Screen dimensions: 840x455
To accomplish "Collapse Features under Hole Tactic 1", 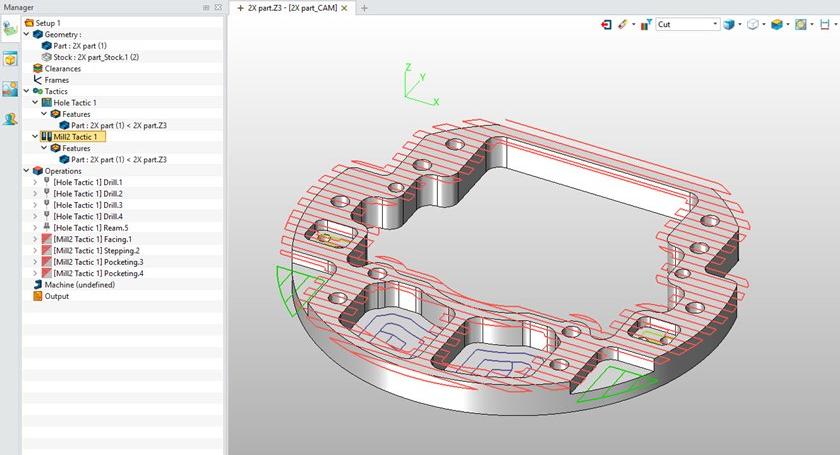I will [44, 114].
